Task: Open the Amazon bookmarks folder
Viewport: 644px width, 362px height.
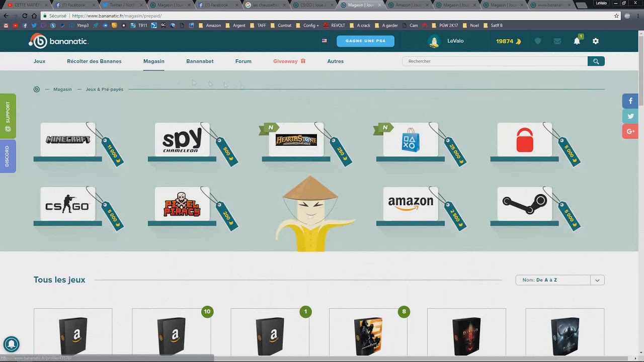Action: pyautogui.click(x=210, y=25)
